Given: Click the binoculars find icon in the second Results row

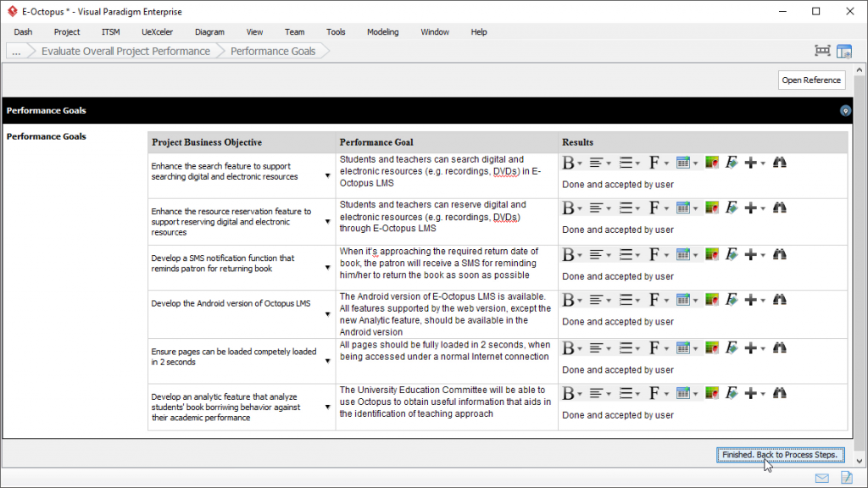Looking at the screenshot, I should [x=780, y=208].
